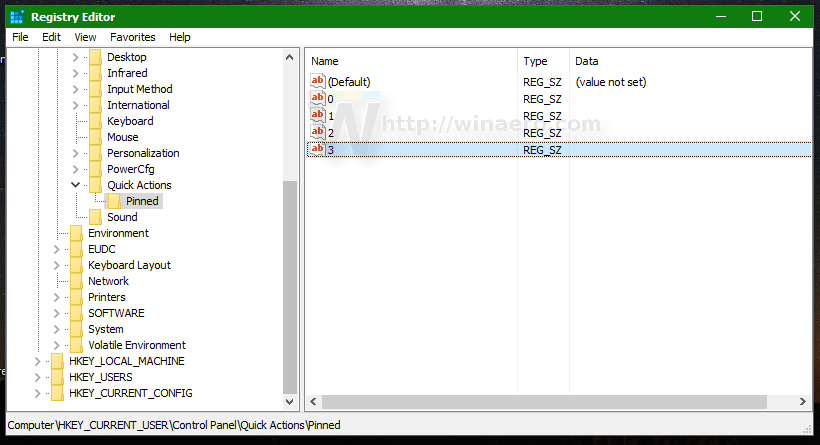Expand the Personalization key
The image size is (820, 445).
pyautogui.click(x=75, y=153)
